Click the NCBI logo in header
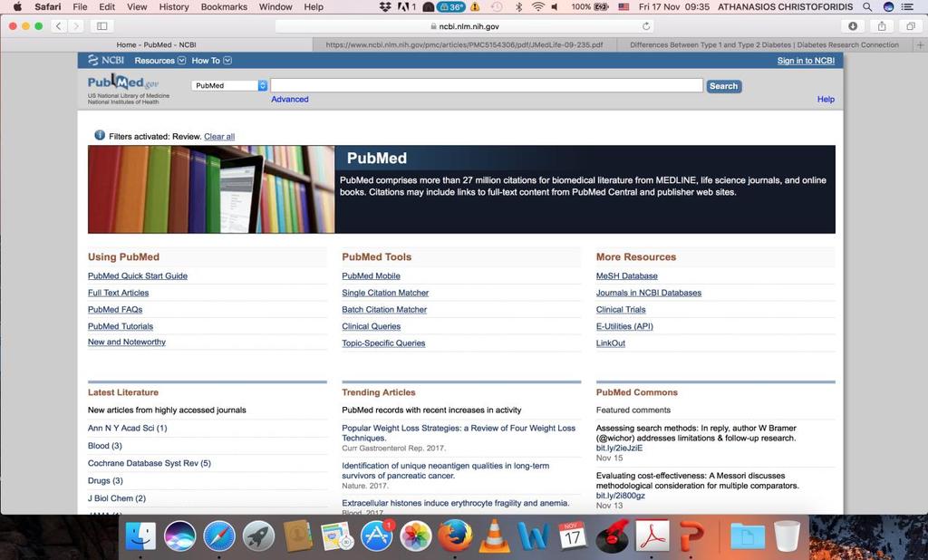Image resolution: width=928 pixels, height=560 pixels. click(106, 61)
